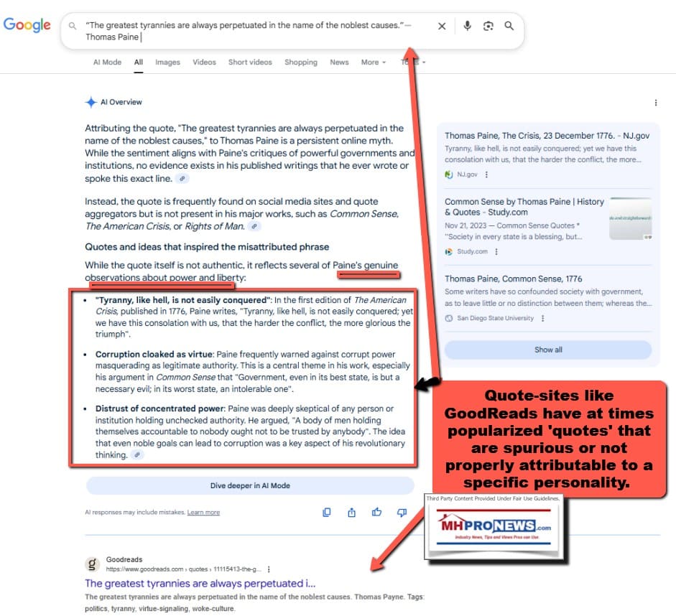Submit query with blue search magnifier
This screenshot has width=676, height=616.
509,26
